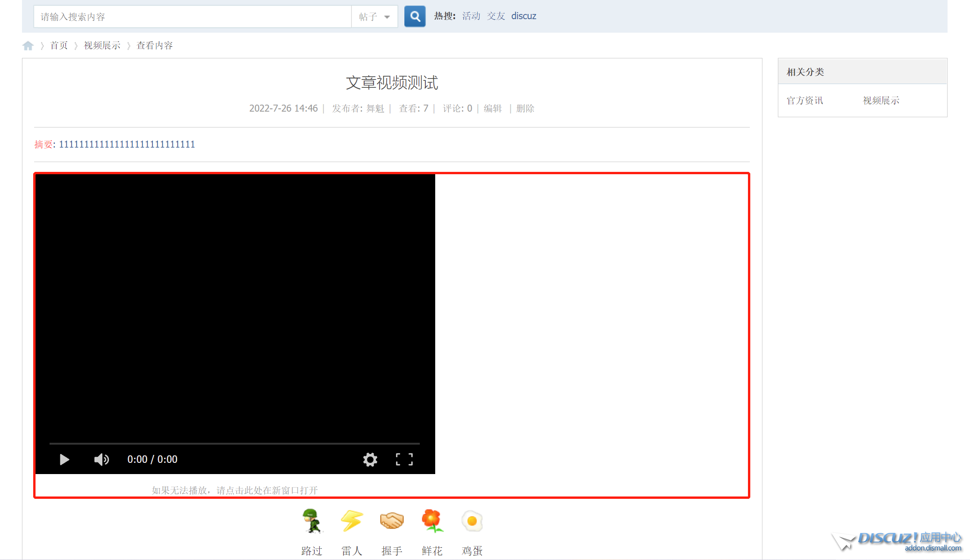Screen dimensions: 970x560
Task: Click the 编辑 article link
Action: (x=493, y=108)
